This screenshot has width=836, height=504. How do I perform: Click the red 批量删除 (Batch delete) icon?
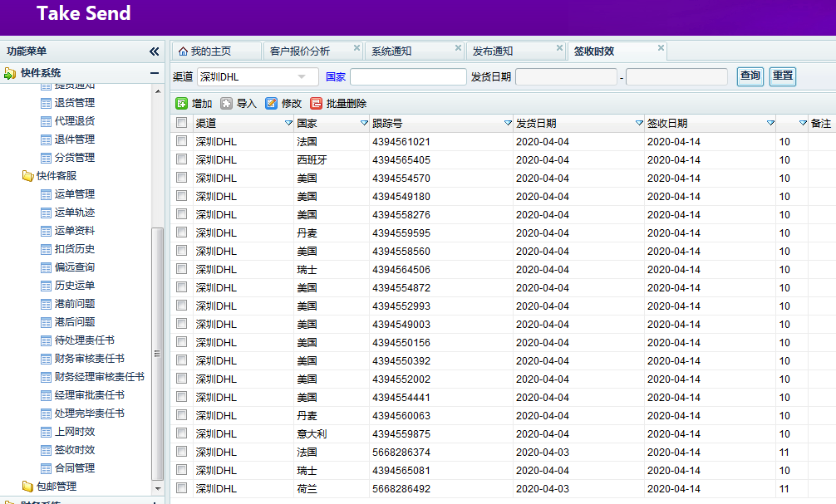[317, 104]
